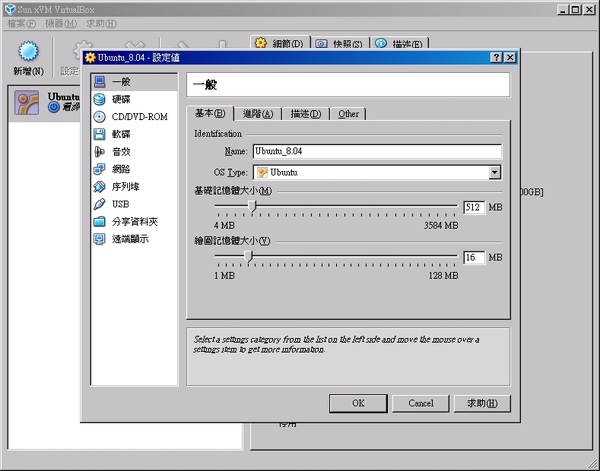
Task: Click the Name field Ubuntu_8.04
Action: pyautogui.click(x=377, y=151)
